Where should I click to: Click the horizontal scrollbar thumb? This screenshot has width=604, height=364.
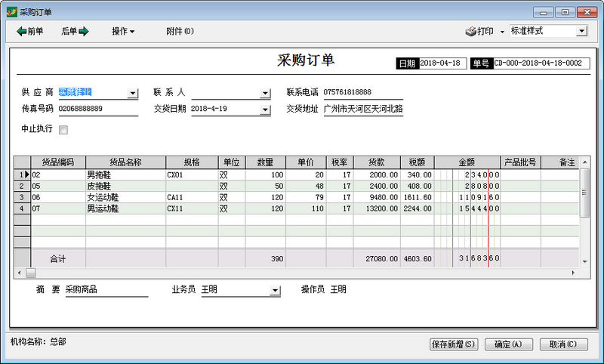[x=31, y=273]
